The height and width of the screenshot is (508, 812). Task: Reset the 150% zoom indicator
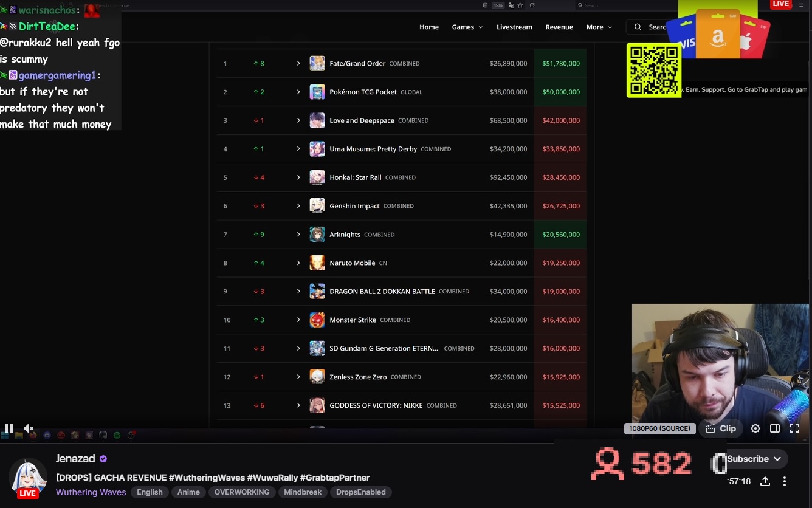(x=498, y=5)
